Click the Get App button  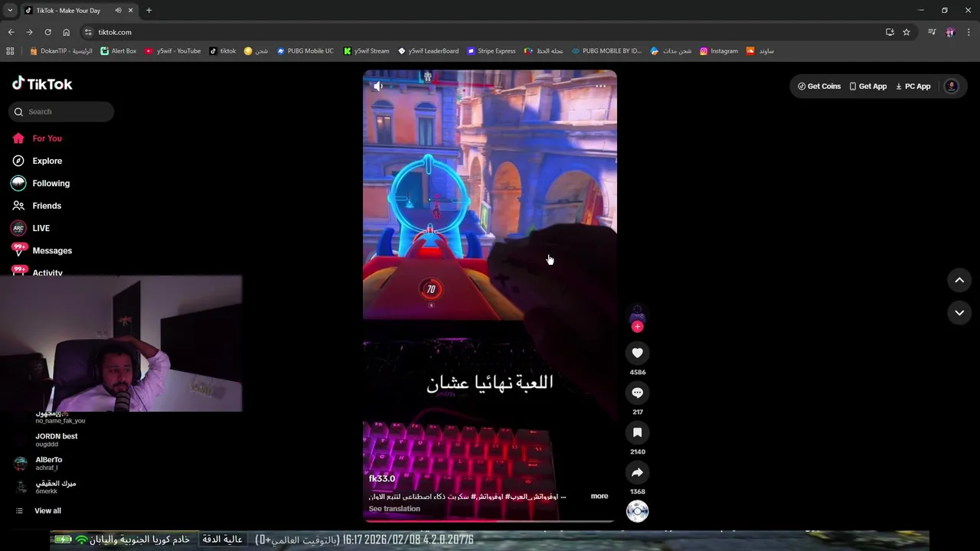point(868,86)
